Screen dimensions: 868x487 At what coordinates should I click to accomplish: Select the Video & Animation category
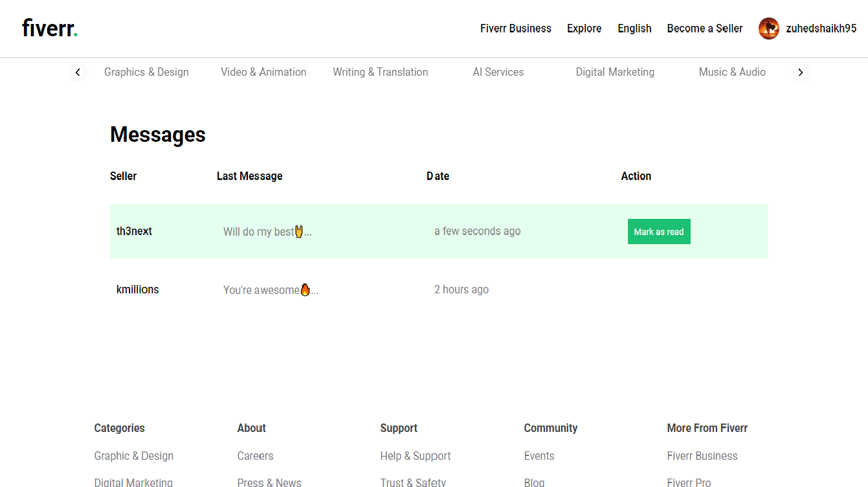[x=263, y=72]
